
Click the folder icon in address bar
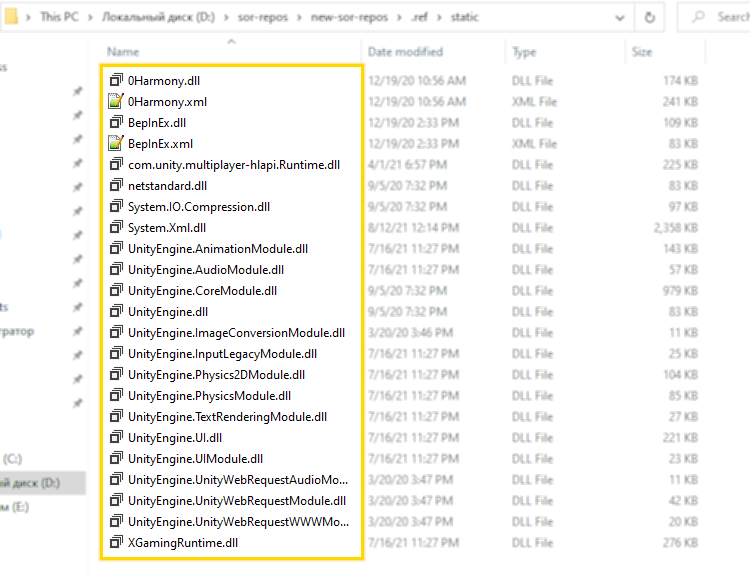point(11,17)
